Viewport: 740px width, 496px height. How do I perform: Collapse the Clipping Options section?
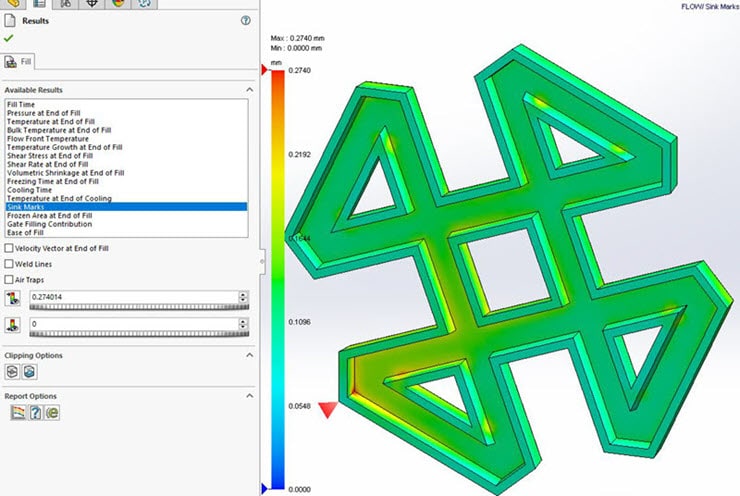(x=250, y=355)
